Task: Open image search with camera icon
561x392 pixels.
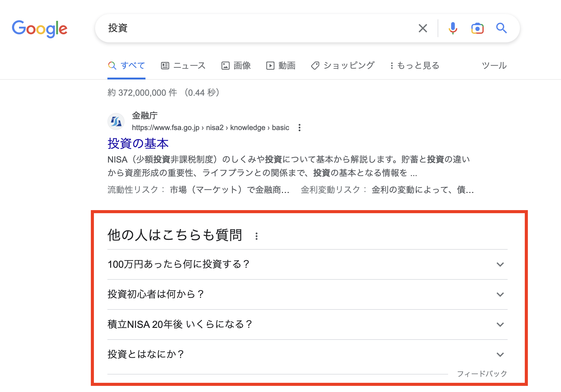Action: (477, 28)
